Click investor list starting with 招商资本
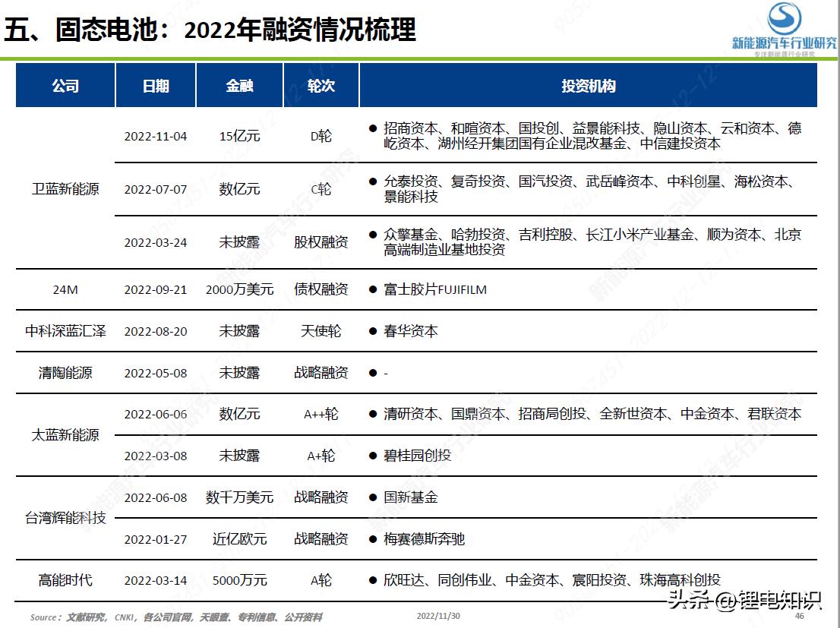Screen dimensions: 840x628 592,136
